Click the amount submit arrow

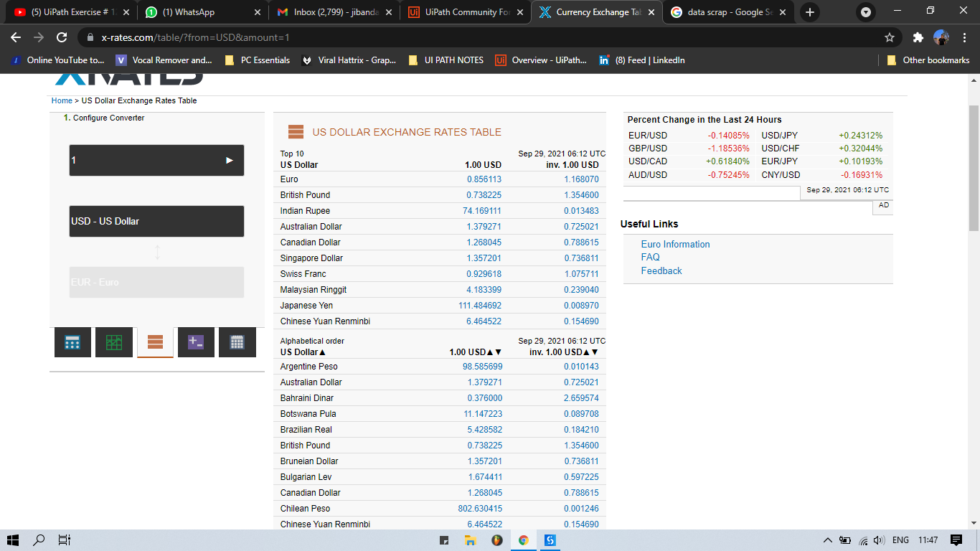point(230,160)
